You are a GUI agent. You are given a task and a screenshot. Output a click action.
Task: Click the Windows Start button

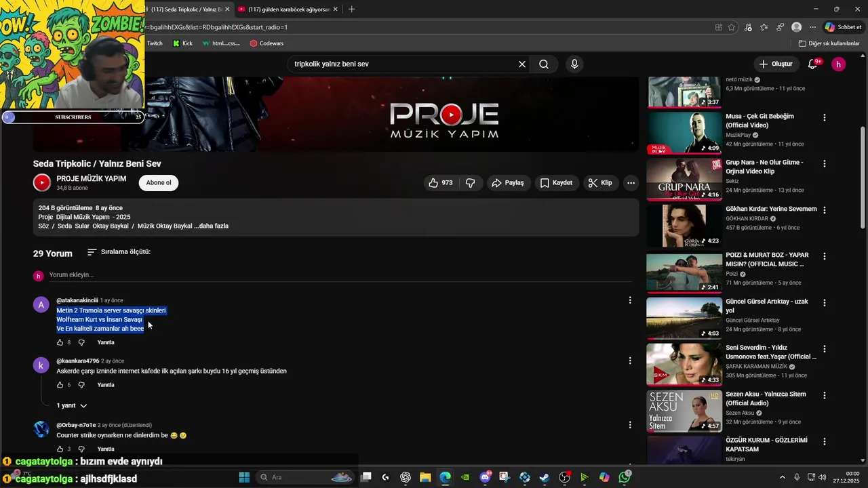(244, 477)
